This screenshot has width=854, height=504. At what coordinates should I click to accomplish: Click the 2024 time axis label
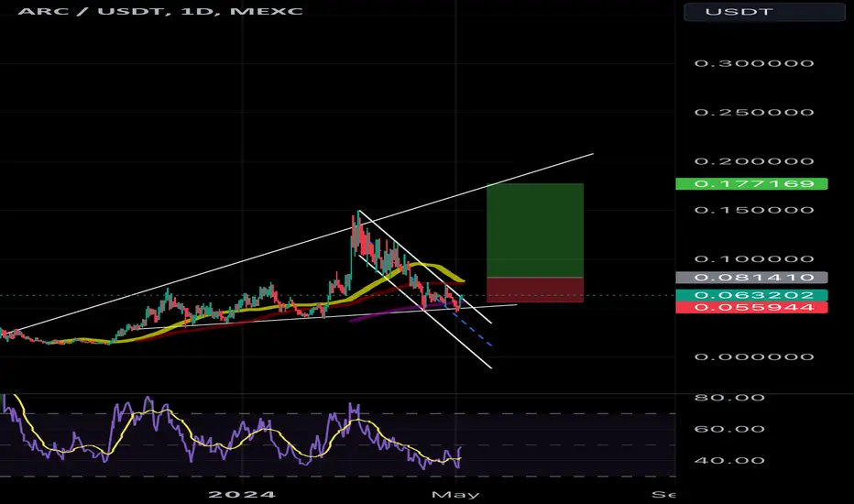coord(242,495)
